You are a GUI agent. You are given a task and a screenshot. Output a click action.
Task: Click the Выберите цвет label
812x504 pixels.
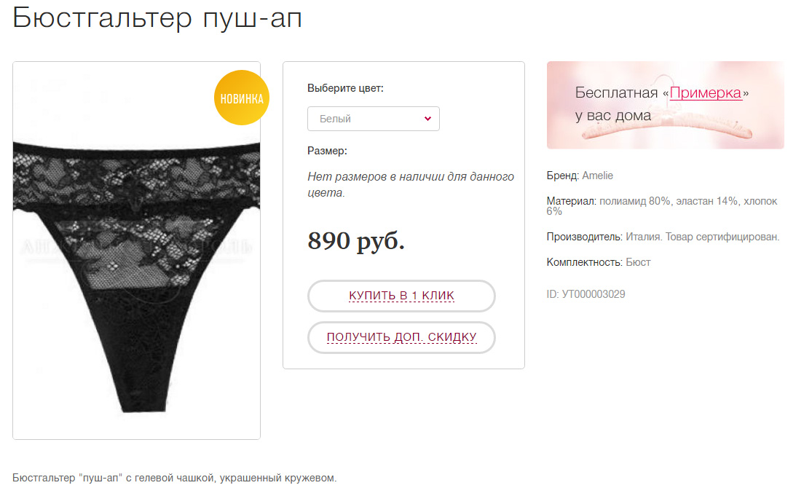345,88
